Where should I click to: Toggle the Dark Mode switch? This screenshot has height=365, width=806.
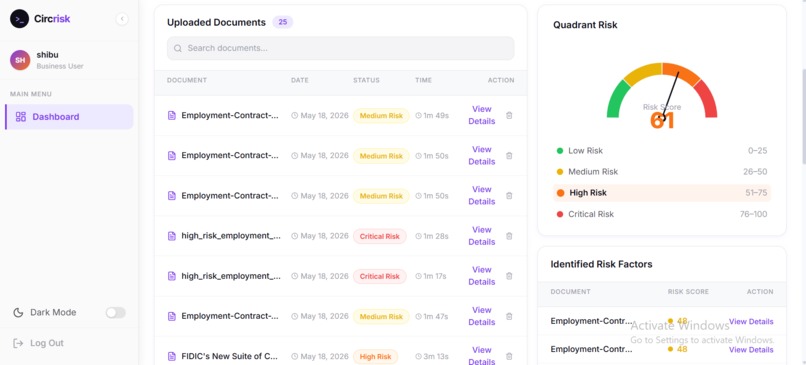(x=116, y=313)
